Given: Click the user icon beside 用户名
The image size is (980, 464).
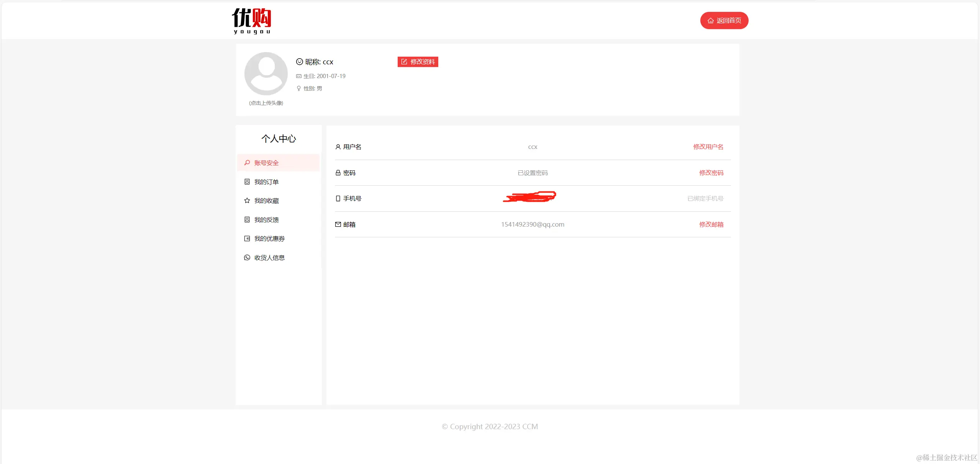Looking at the screenshot, I should click(x=338, y=147).
